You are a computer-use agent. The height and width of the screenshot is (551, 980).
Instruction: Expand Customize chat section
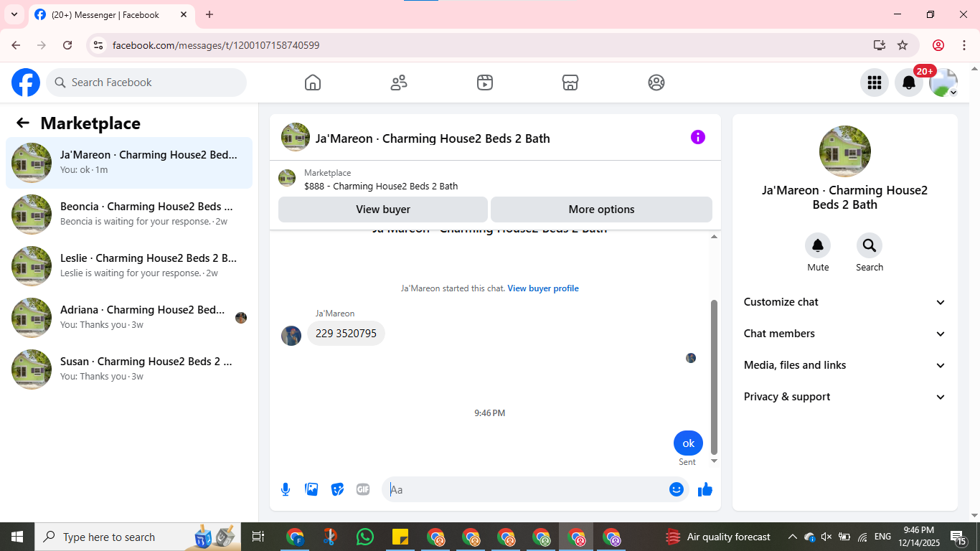click(x=844, y=302)
